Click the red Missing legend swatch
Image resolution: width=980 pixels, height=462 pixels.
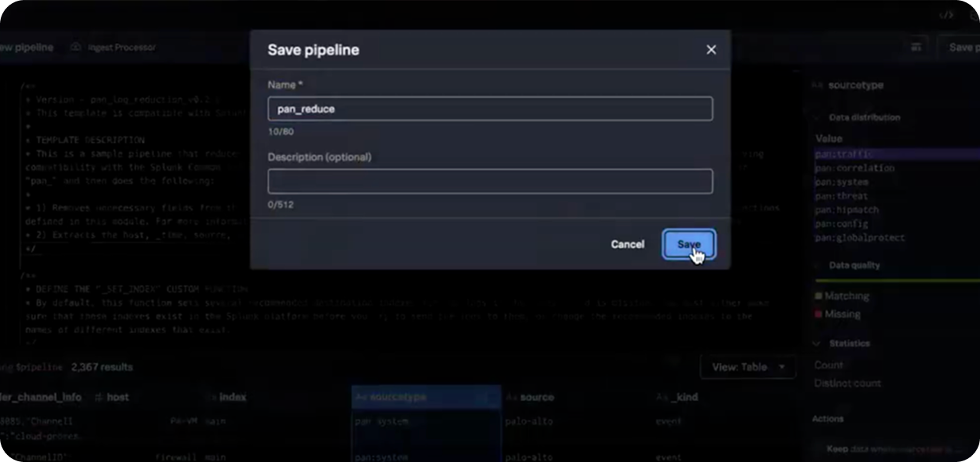pyautogui.click(x=818, y=315)
